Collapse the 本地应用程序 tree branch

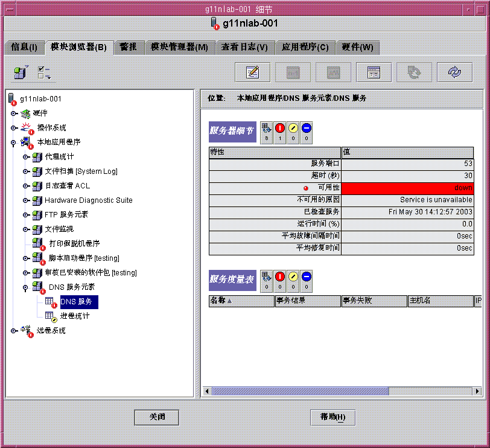click(11, 143)
